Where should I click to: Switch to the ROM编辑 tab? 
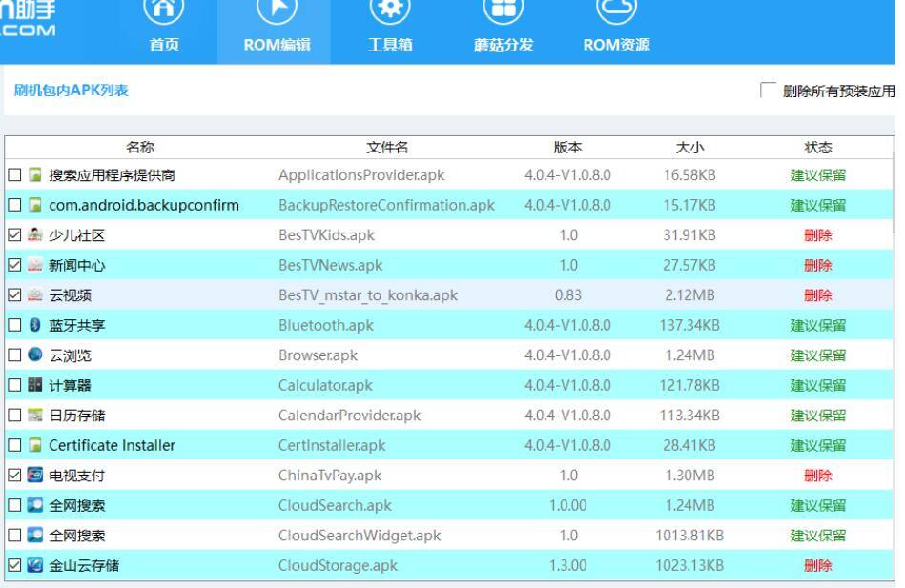(277, 44)
